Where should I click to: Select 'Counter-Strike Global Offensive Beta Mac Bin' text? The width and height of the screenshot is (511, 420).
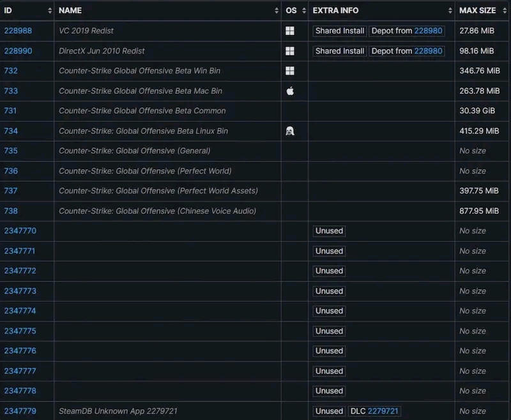pos(141,91)
